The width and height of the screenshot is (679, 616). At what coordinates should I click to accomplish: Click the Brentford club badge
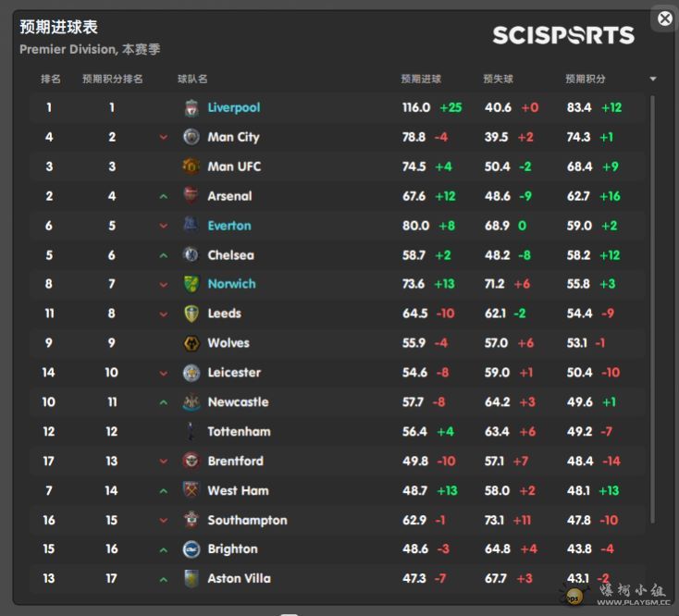pyautogui.click(x=191, y=461)
